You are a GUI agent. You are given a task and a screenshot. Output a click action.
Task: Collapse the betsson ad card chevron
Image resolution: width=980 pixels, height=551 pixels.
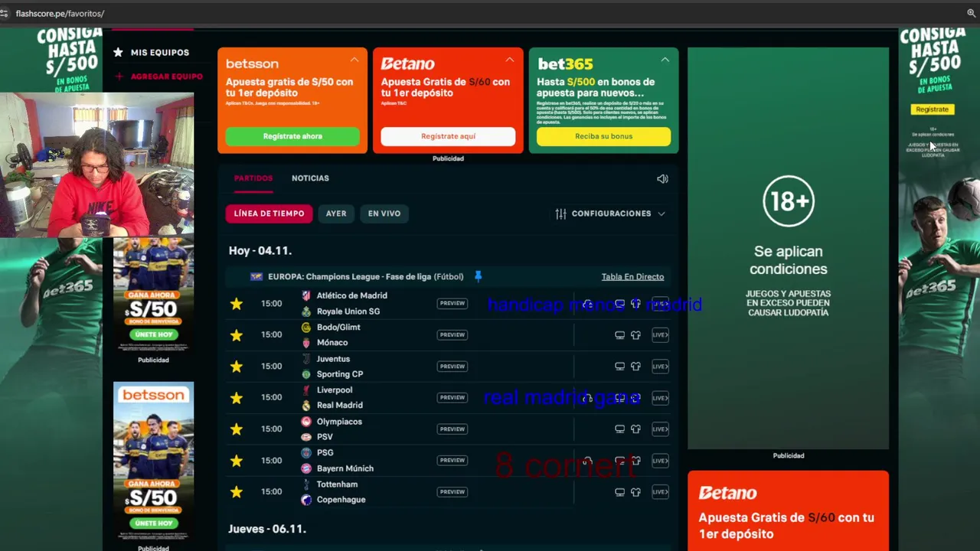pos(354,59)
